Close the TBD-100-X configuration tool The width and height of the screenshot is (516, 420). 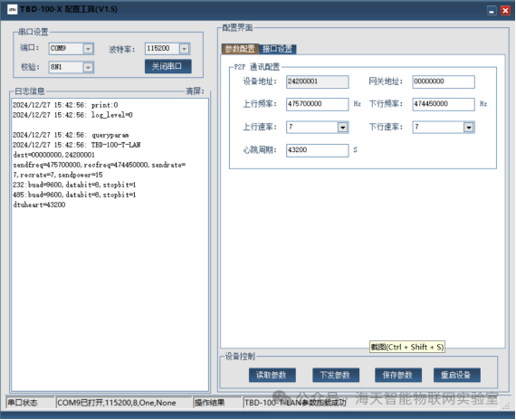point(505,11)
